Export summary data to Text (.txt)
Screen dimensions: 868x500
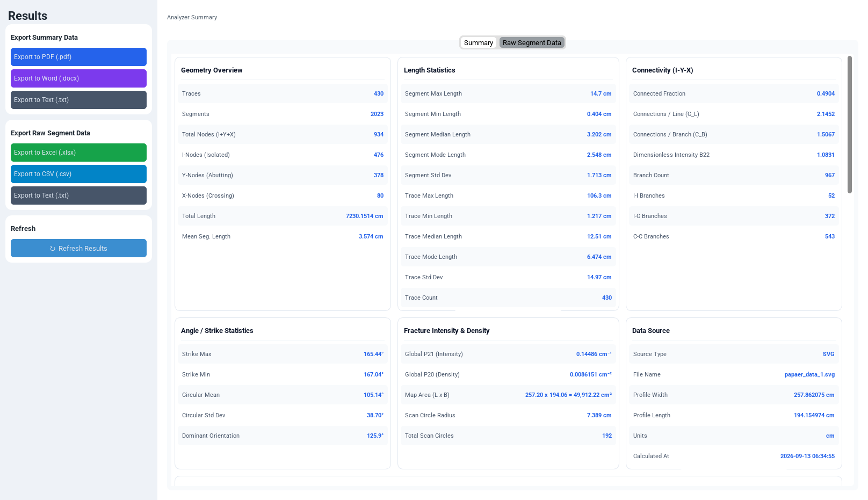pos(78,100)
